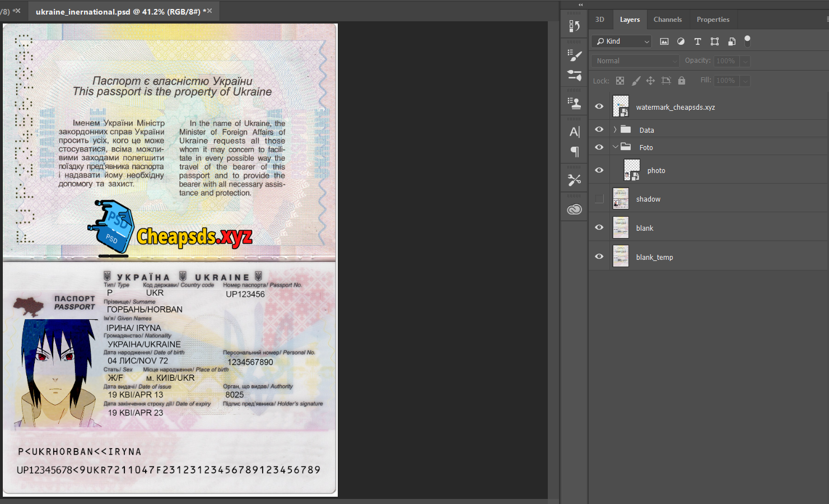The height and width of the screenshot is (504, 829).
Task: Switch to the Properties tab
Action: pos(712,20)
